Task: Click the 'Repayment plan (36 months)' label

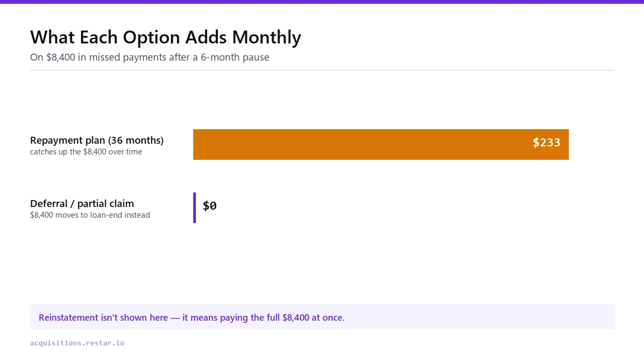Action: point(97,141)
